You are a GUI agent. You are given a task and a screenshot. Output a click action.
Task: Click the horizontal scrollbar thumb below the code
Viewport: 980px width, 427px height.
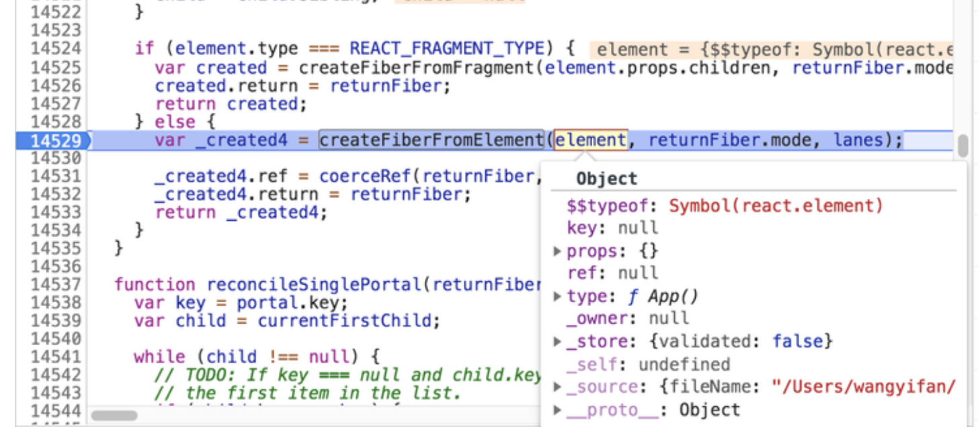[114, 416]
